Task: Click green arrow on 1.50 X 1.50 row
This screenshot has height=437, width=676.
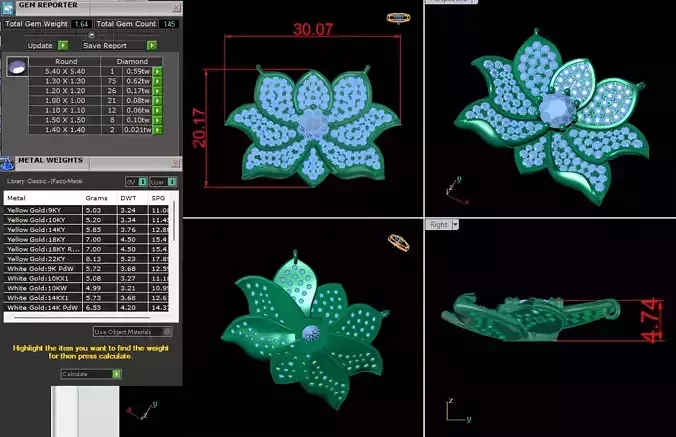Action: pyautogui.click(x=157, y=120)
